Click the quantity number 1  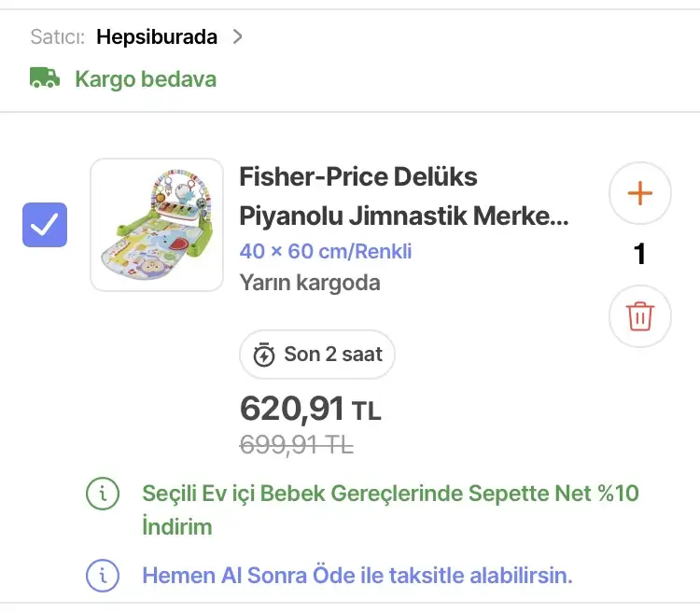tap(639, 255)
